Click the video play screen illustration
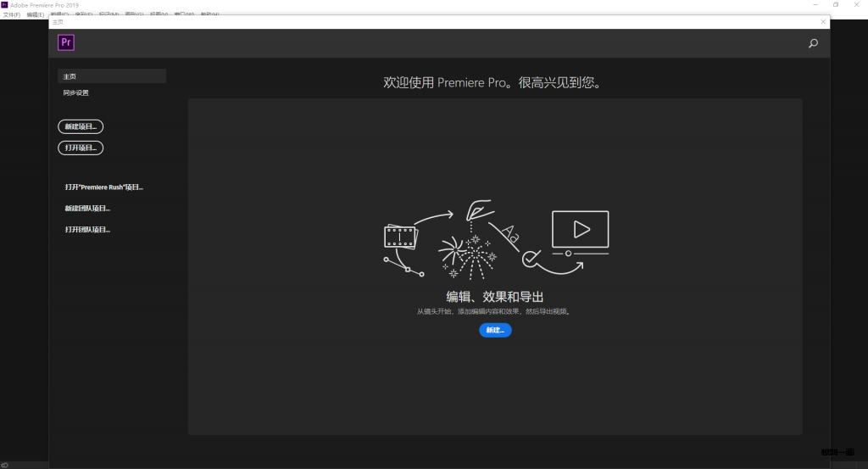 [x=580, y=231]
